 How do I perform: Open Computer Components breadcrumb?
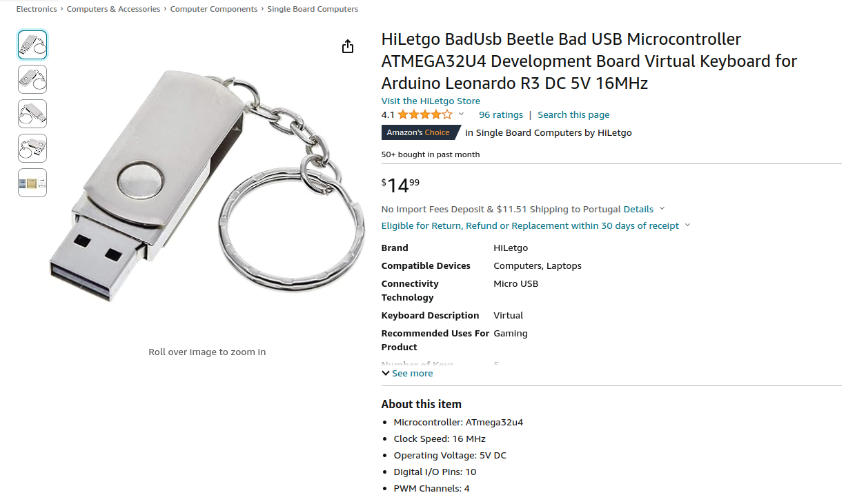pos(214,9)
